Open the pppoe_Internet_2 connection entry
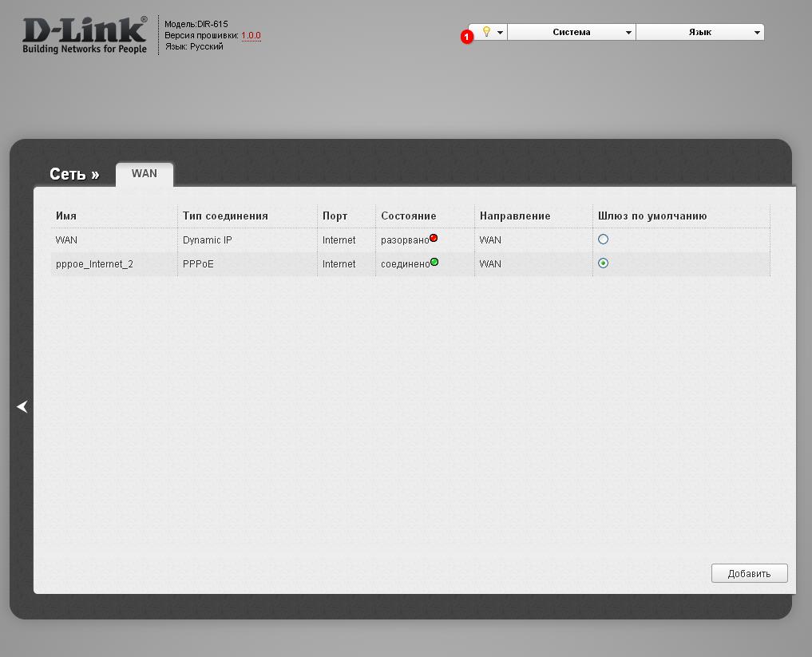Screen dimensions: 812x657 pyautogui.click(x=94, y=263)
